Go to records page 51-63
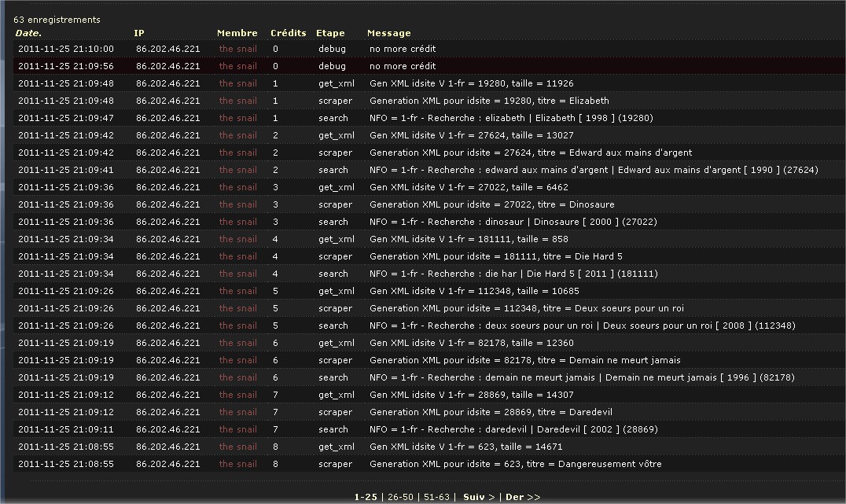Image resolution: width=846 pixels, height=504 pixels. (436, 497)
